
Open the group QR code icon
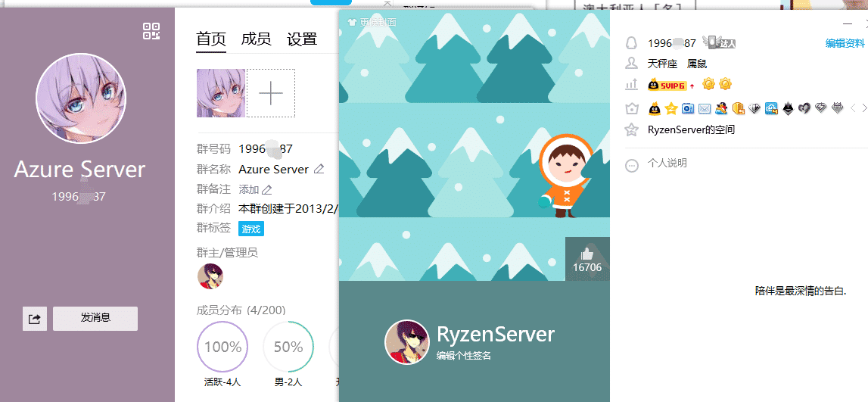[151, 31]
